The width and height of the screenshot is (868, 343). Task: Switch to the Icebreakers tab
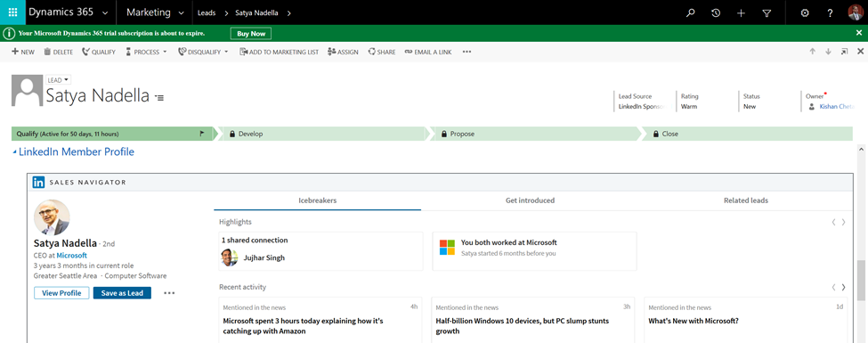tap(317, 200)
